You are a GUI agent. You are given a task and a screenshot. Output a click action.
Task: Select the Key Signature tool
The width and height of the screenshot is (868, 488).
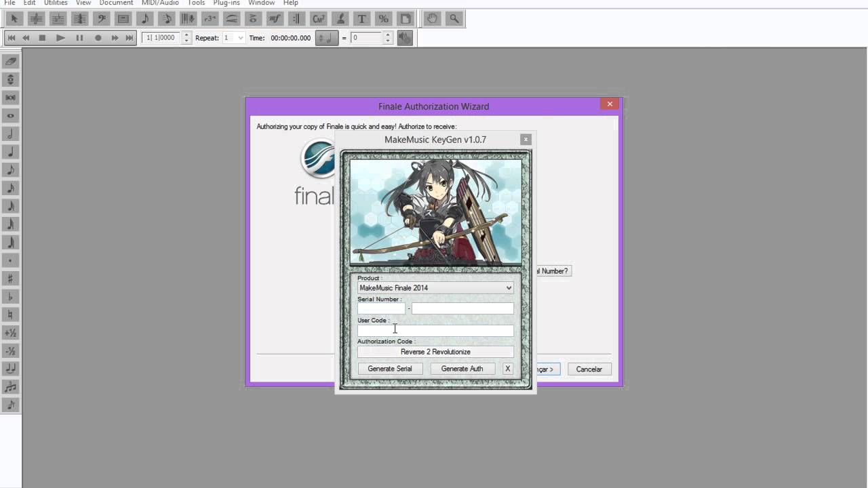point(58,19)
